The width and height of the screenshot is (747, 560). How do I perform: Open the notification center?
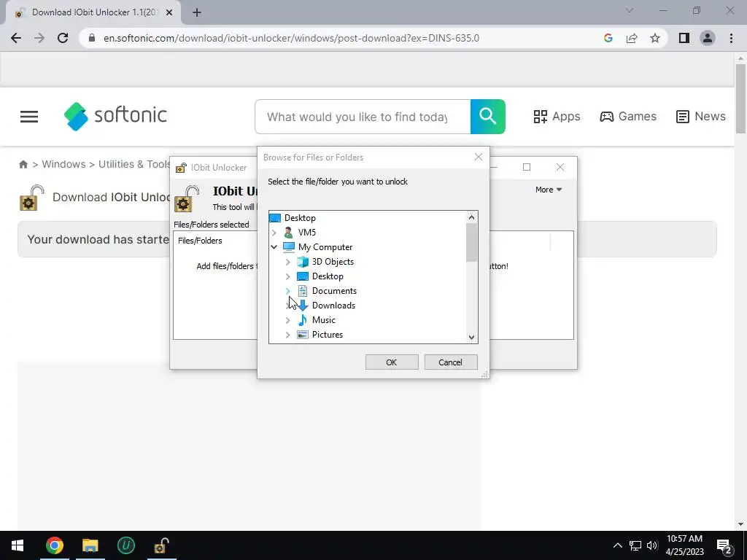(724, 545)
